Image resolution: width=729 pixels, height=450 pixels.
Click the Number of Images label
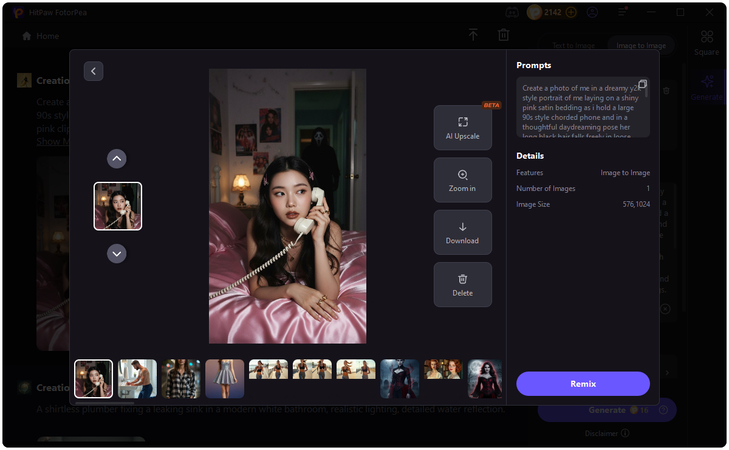tap(545, 188)
